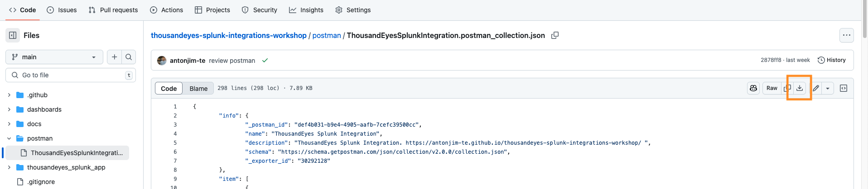This screenshot has height=189, width=868.
Task: Collapse the postman folder chevron
Action: (x=9, y=138)
